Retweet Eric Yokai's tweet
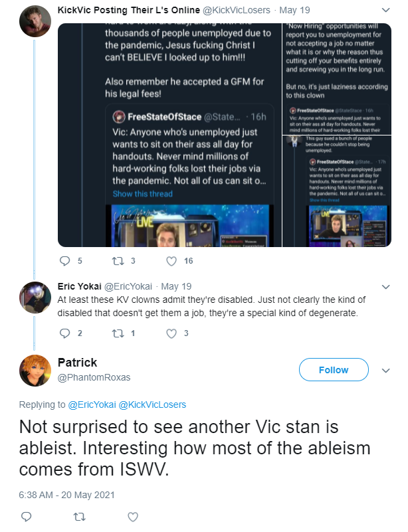 pyautogui.click(x=118, y=333)
